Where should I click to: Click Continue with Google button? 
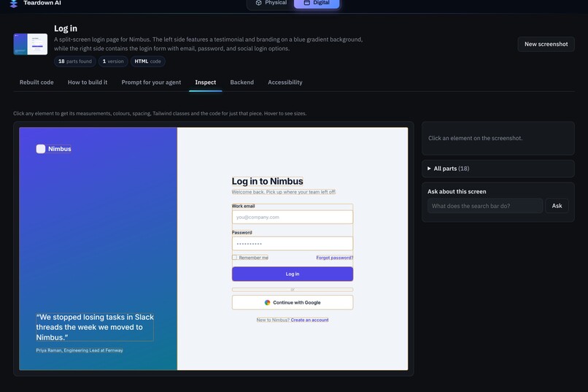(293, 302)
